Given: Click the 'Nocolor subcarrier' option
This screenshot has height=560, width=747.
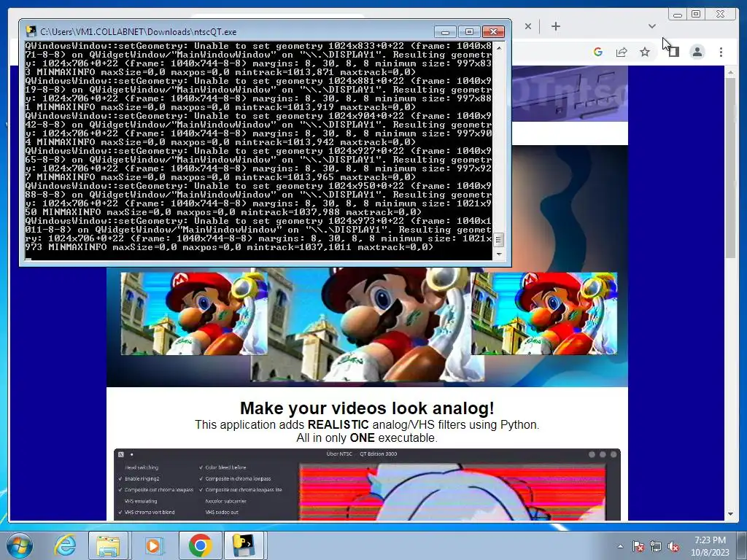Looking at the screenshot, I should [x=226, y=501].
